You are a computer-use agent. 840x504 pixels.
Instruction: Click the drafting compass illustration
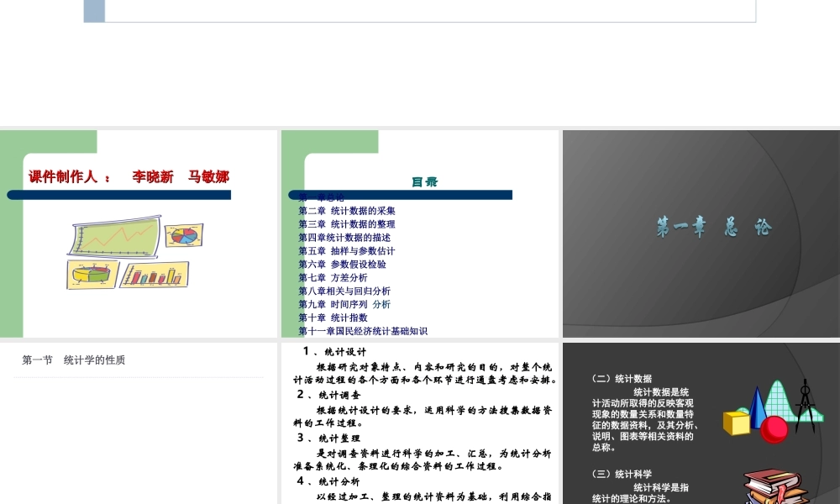tap(805, 406)
